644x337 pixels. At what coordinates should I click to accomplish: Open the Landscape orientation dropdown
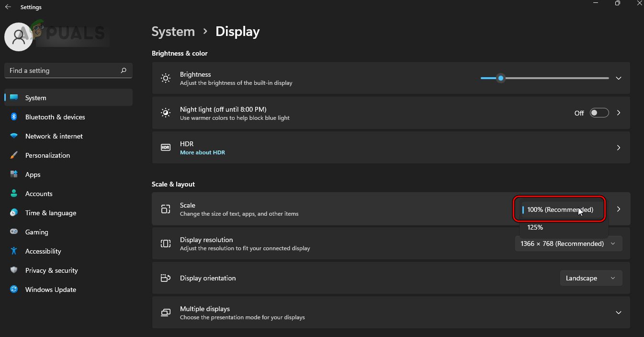(591, 278)
